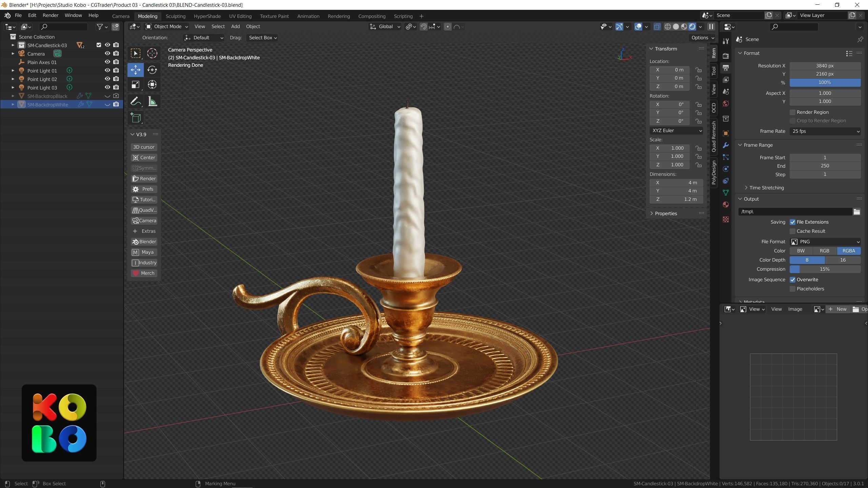This screenshot has width=868, height=488.
Task: Activate the Transform tool
Action: (x=152, y=85)
